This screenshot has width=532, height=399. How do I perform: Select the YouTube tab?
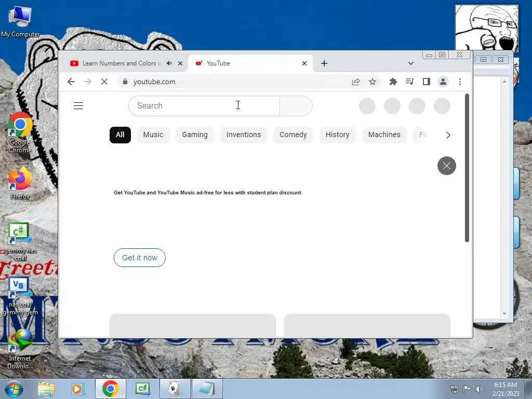click(250, 63)
